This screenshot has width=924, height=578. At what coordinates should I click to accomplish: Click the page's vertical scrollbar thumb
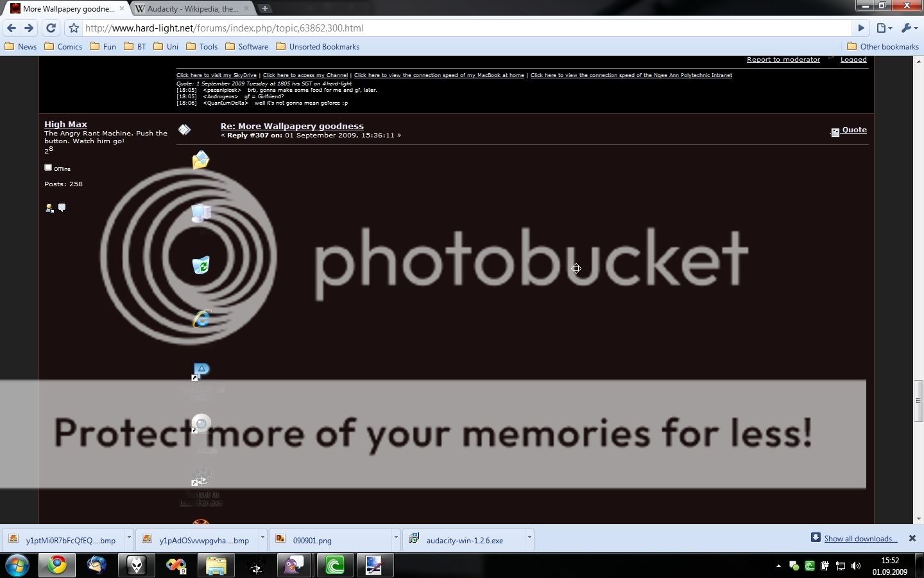pyautogui.click(x=918, y=401)
